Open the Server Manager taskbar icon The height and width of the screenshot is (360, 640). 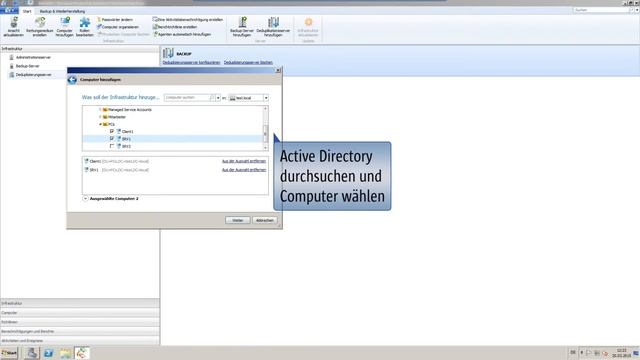click(x=31, y=353)
